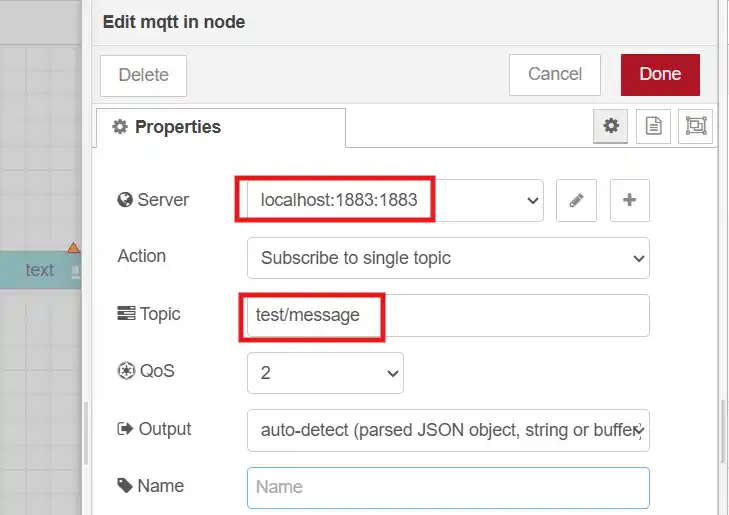Open node description document icon
Viewport: 729px width, 515px height.
click(653, 126)
